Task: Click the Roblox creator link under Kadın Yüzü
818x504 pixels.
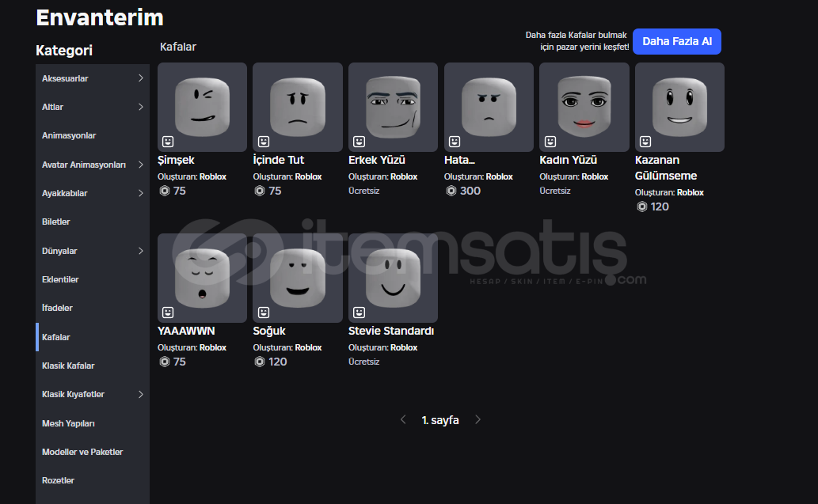Action: click(595, 176)
